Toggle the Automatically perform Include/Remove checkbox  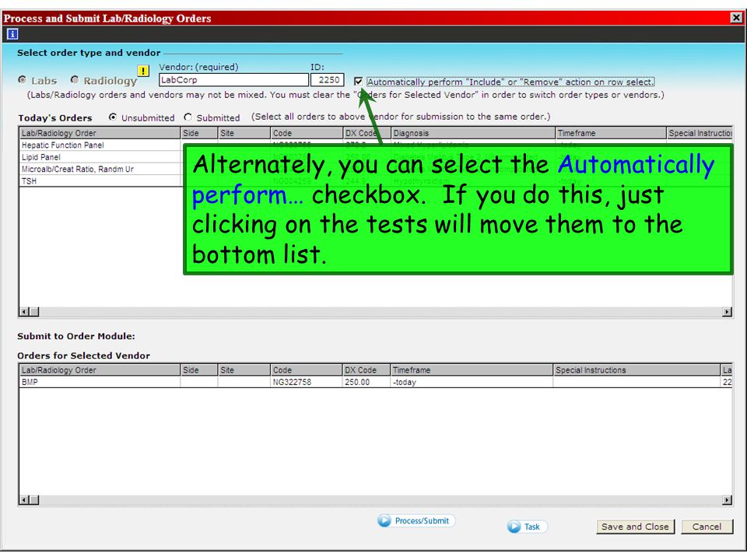point(358,82)
